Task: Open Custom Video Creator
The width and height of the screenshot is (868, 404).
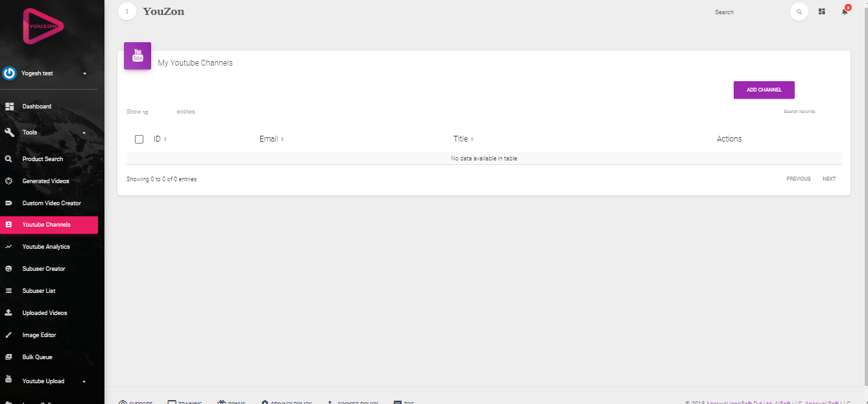Action: tap(52, 203)
